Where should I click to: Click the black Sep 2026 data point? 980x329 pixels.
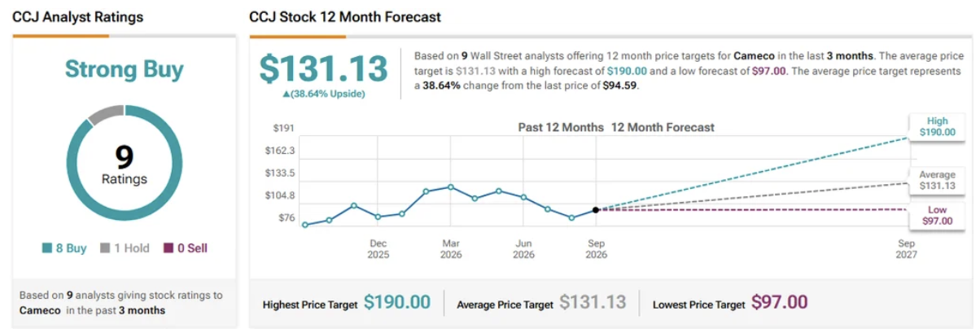[596, 210]
